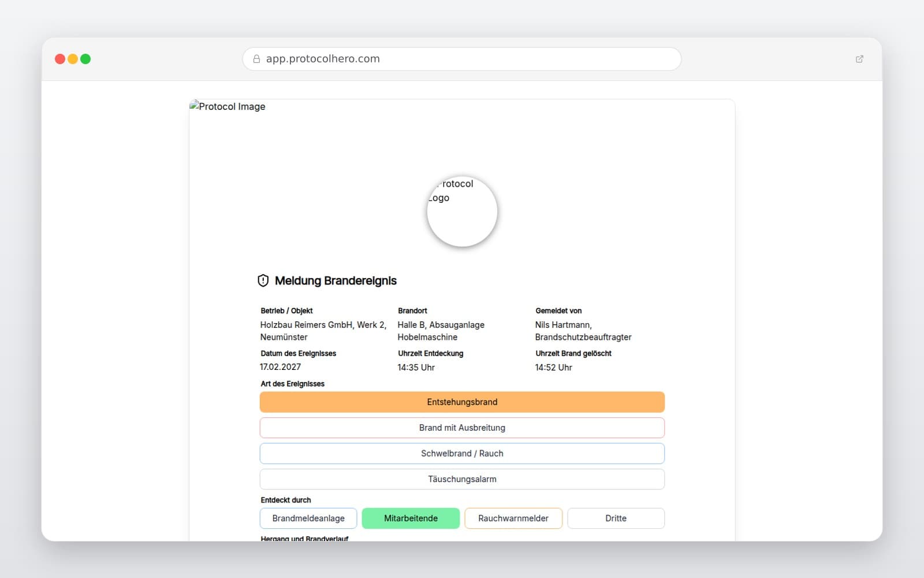Click the Gemeldet von label
This screenshot has width=924, height=578.
[x=558, y=311]
